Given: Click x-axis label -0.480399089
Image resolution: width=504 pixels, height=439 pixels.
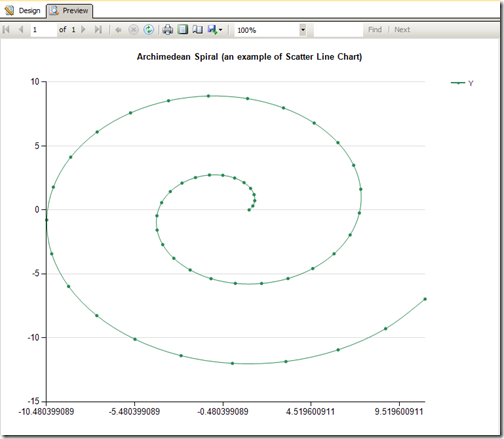Looking at the screenshot, I should point(223,412).
